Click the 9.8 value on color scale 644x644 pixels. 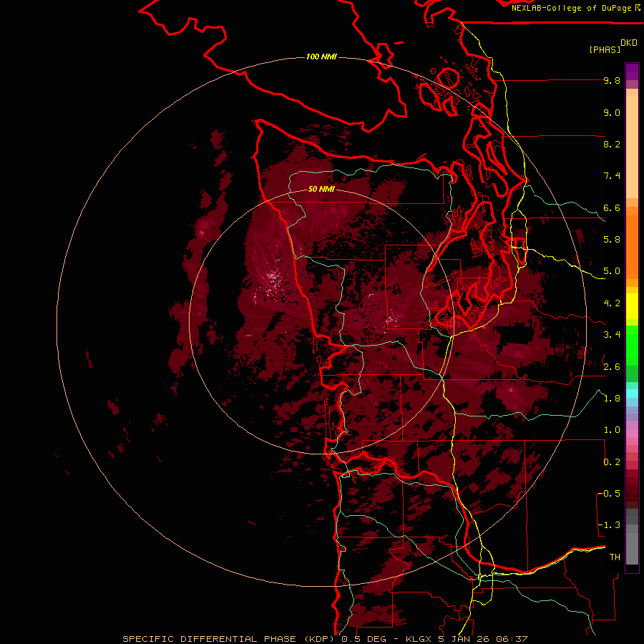coord(612,80)
